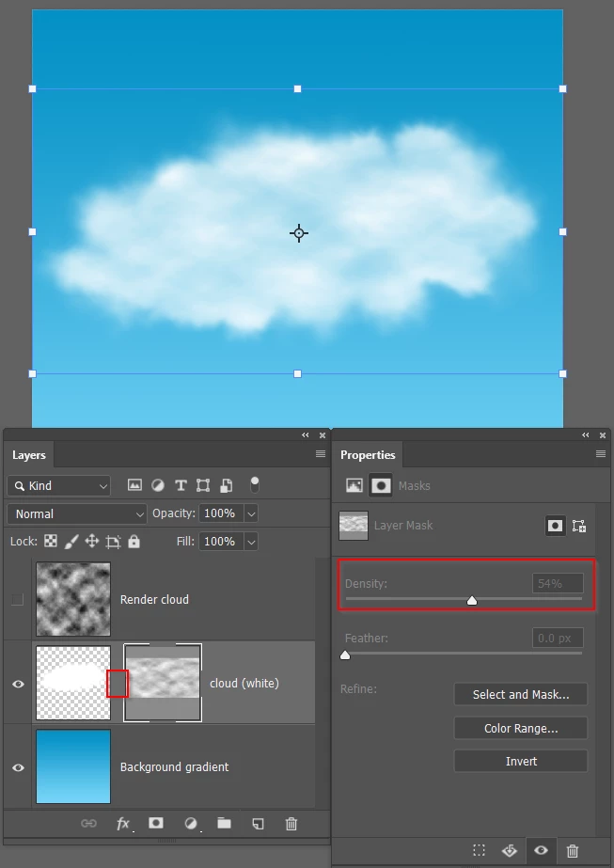The image size is (614, 868).
Task: Click the Feather slider handle
Action: pos(345,655)
